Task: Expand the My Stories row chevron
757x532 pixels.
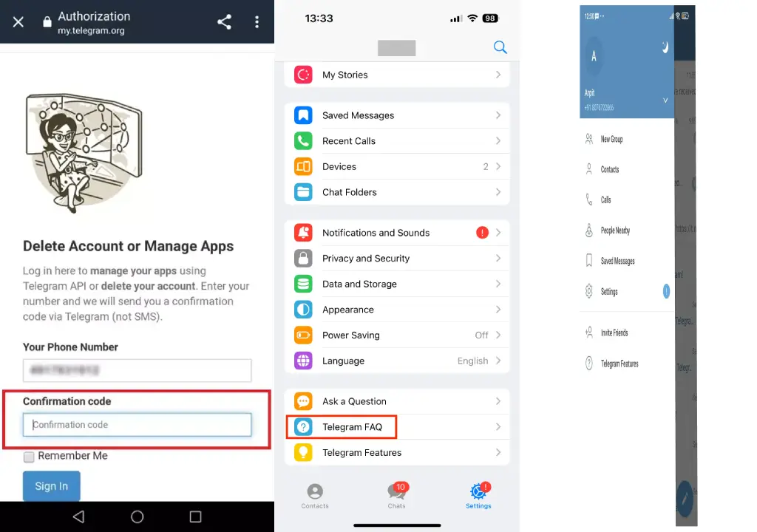Action: (498, 75)
